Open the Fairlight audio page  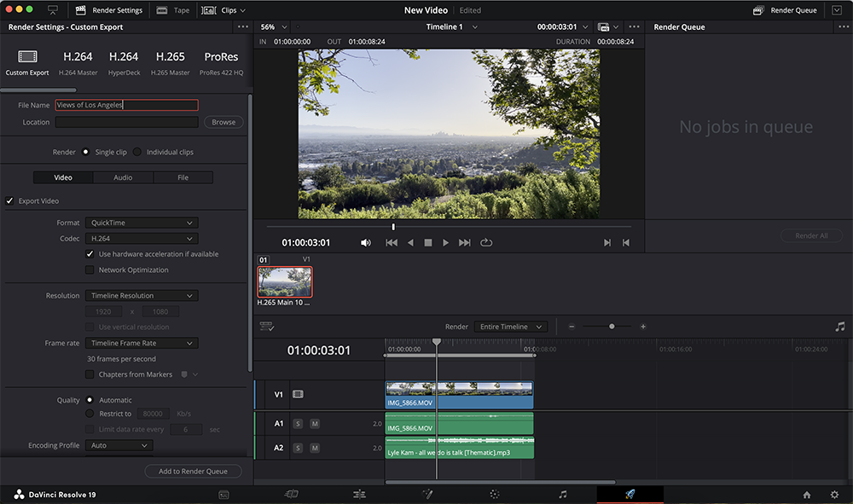[x=561, y=494]
